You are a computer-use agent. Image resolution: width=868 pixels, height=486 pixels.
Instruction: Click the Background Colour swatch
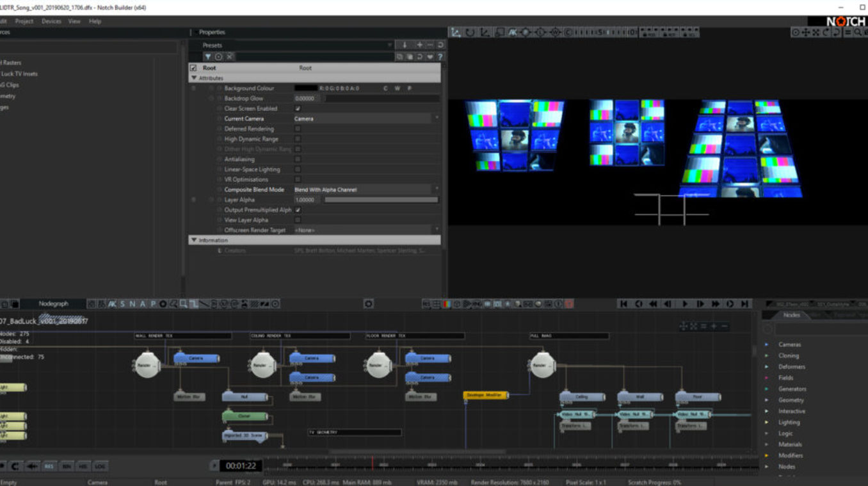coord(305,88)
